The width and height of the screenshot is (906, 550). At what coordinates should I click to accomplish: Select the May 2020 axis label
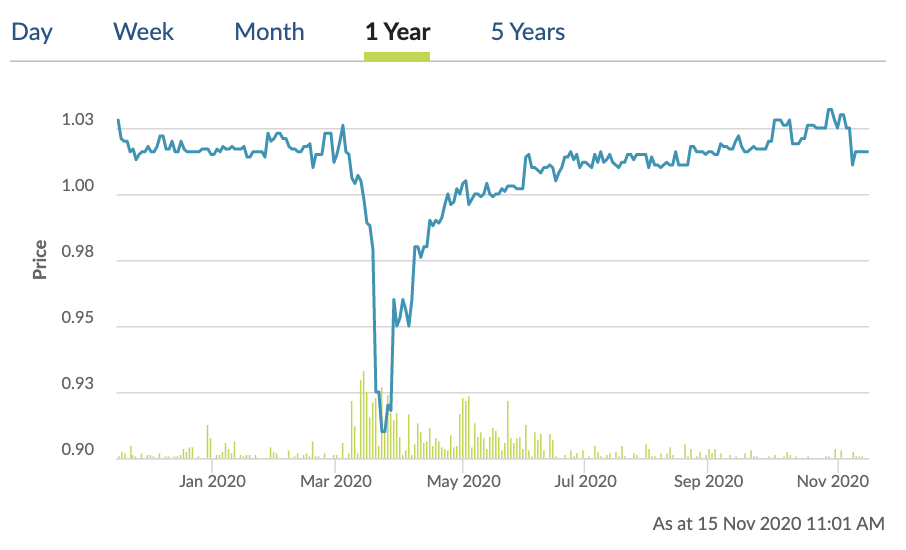tap(462, 481)
